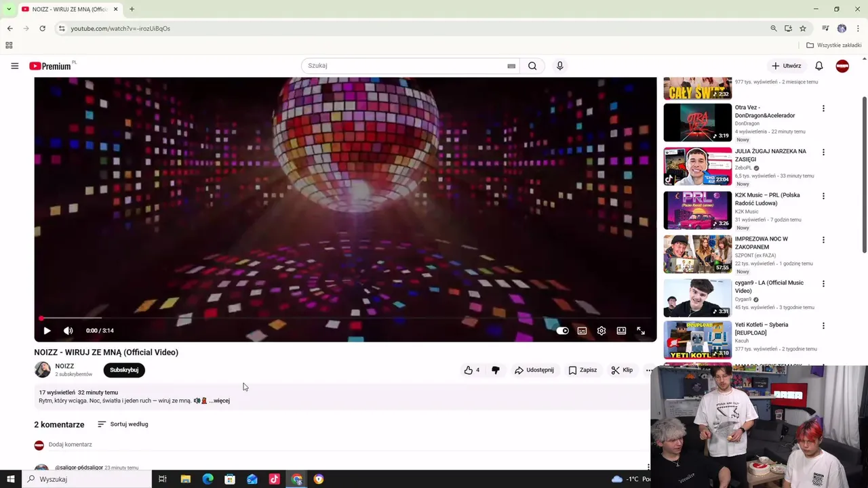
Task: Switch to theater mode view
Action: tap(621, 331)
